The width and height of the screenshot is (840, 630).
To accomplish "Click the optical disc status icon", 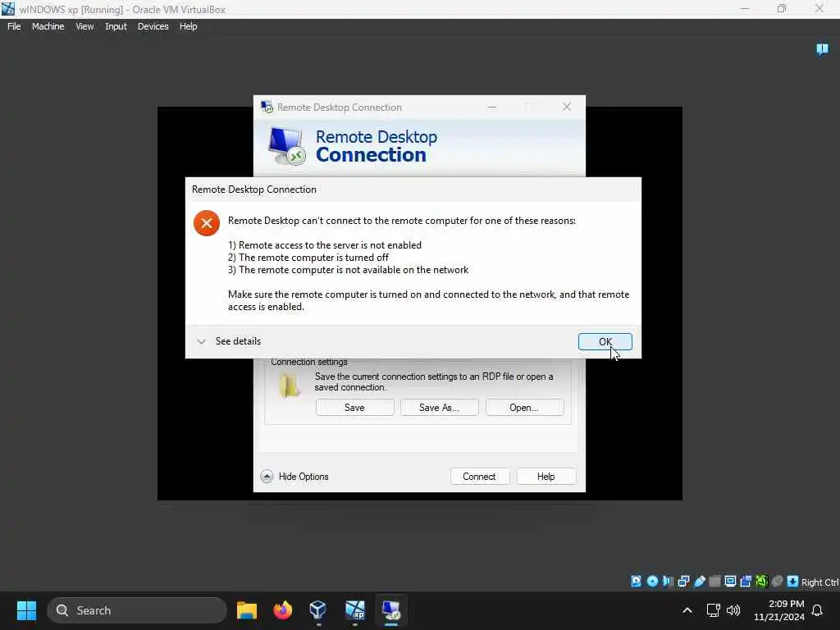I will point(652,582).
